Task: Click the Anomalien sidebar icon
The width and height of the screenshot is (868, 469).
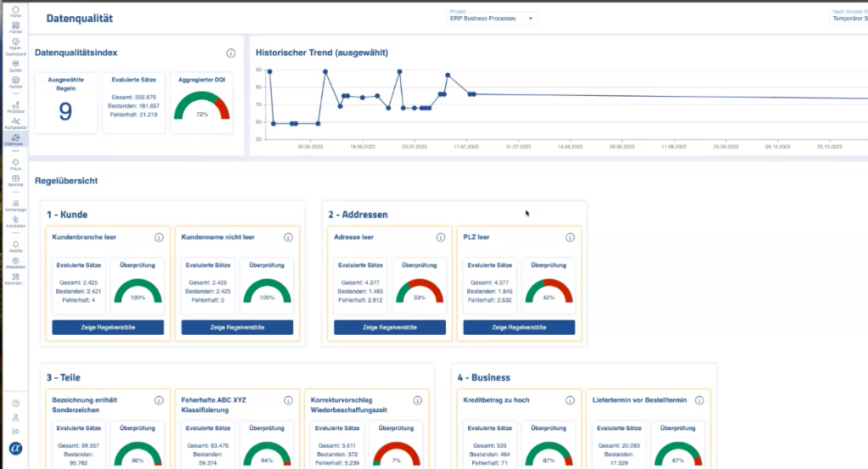Action: pyautogui.click(x=15, y=221)
